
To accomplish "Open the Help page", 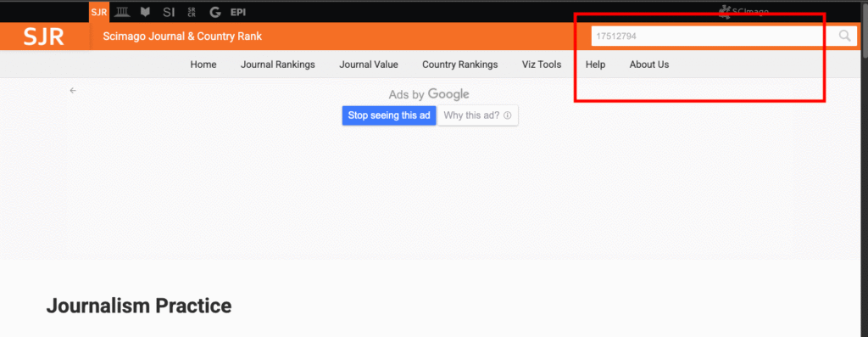I will coord(596,65).
